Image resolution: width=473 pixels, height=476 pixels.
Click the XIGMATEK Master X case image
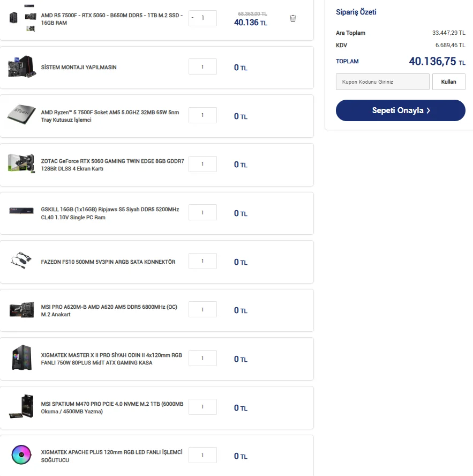21,359
